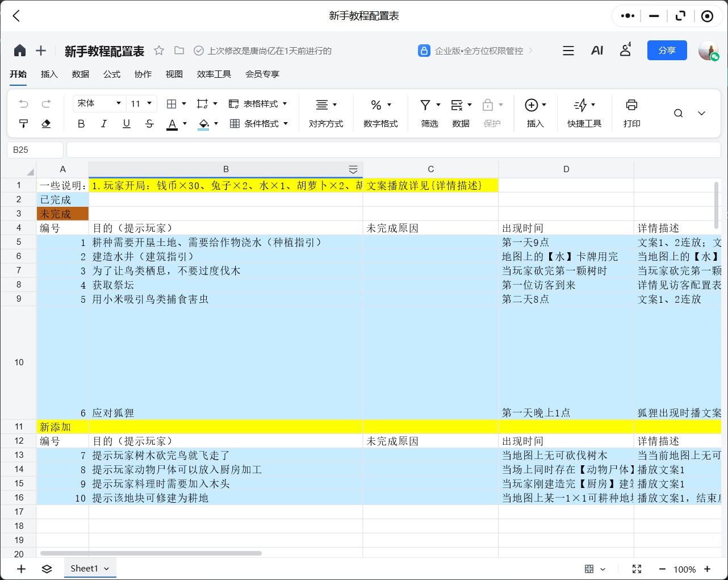
Task: Open the three-line menu icon
Action: 568,51
